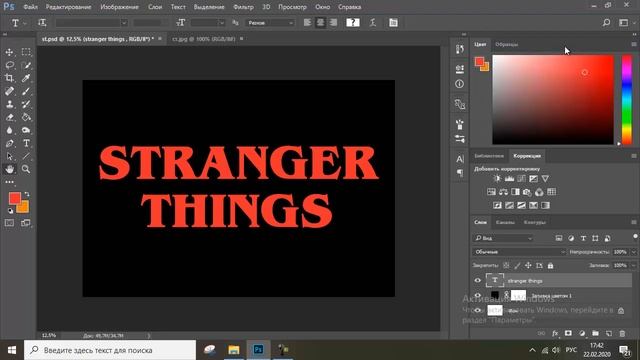
Task: Open Layers panel flyout menu
Action: [x=634, y=222]
